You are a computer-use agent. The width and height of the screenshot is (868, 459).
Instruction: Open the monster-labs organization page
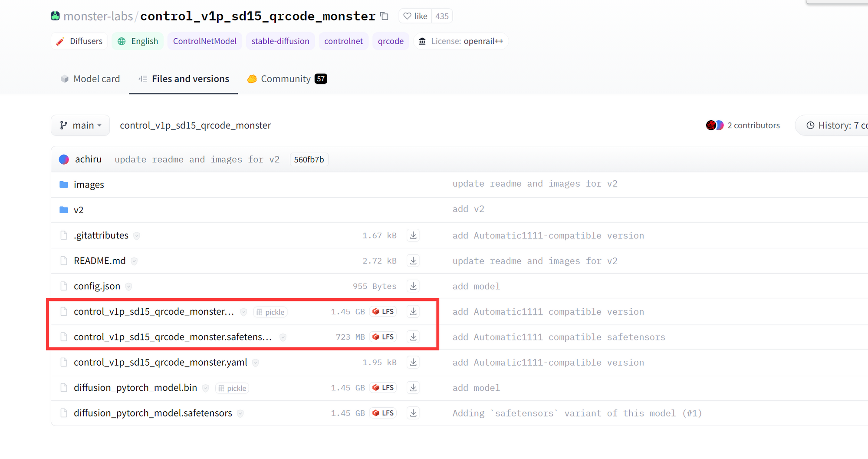[x=98, y=16]
